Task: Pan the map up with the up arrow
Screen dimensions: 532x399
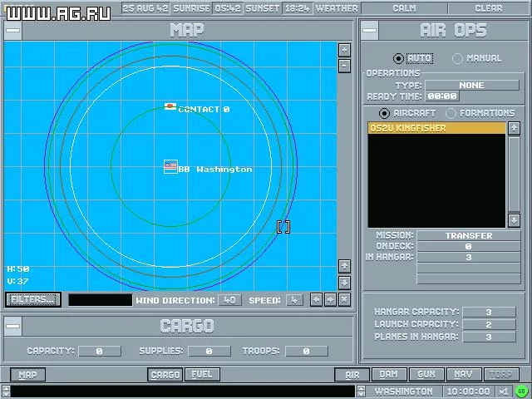Action: click(344, 266)
